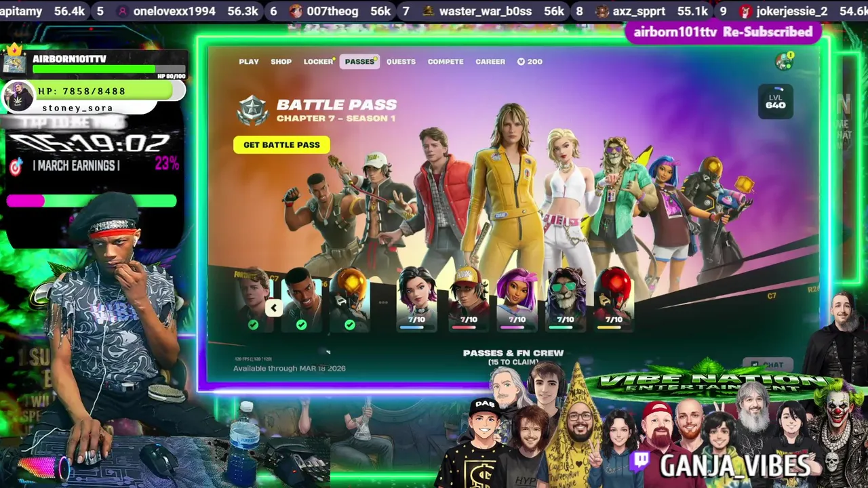Click the onelovexx1994 icon in ticker

point(122,11)
